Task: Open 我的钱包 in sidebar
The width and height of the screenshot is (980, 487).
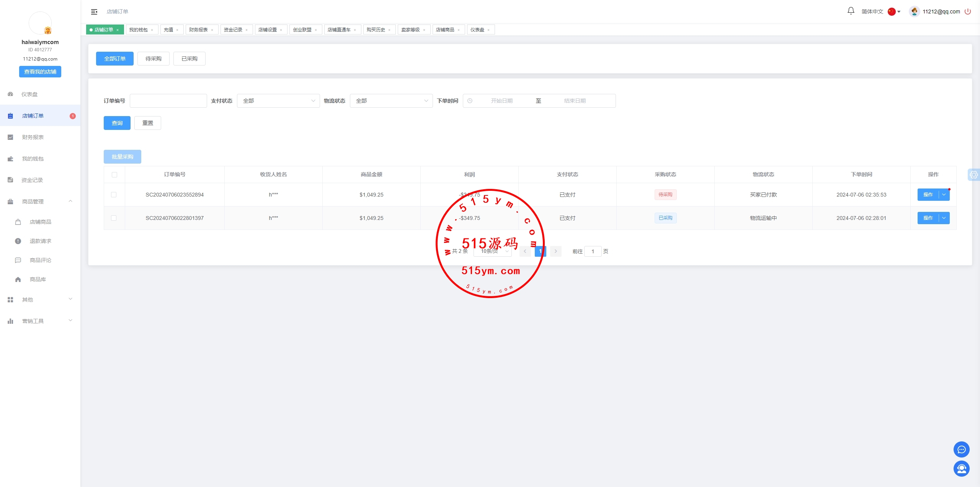Action: pyautogui.click(x=33, y=159)
